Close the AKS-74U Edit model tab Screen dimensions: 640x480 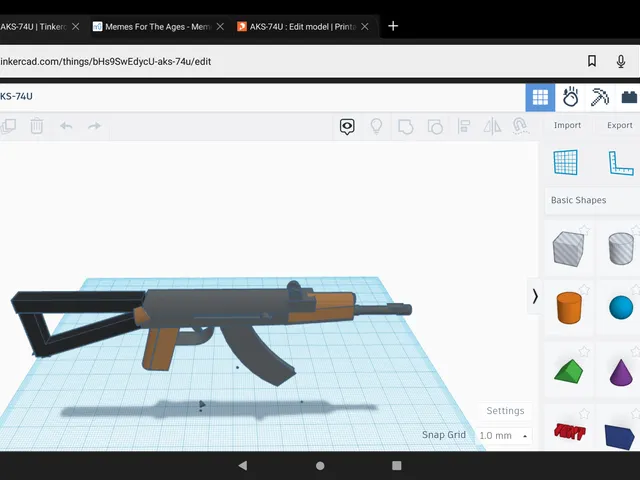click(365, 27)
